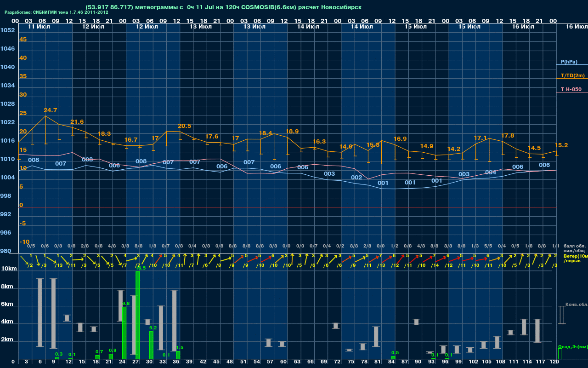
Task: Click the -10 temperature scale label
Action: tap(24, 242)
